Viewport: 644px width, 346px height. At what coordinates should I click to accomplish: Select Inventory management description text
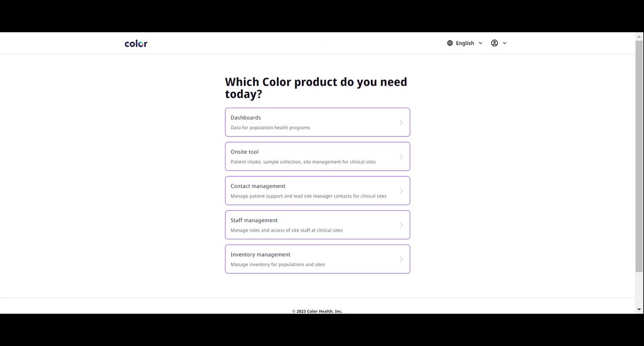coord(277,264)
